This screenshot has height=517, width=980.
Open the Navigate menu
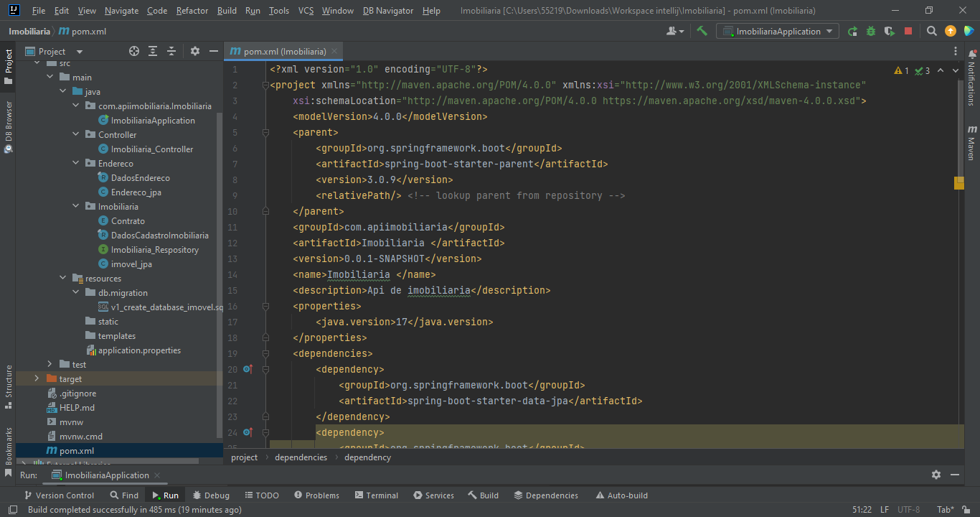122,11
